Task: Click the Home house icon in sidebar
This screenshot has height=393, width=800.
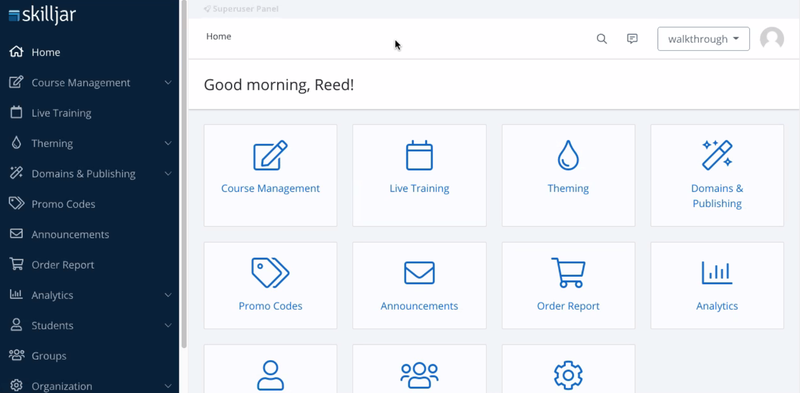Action: 16,52
